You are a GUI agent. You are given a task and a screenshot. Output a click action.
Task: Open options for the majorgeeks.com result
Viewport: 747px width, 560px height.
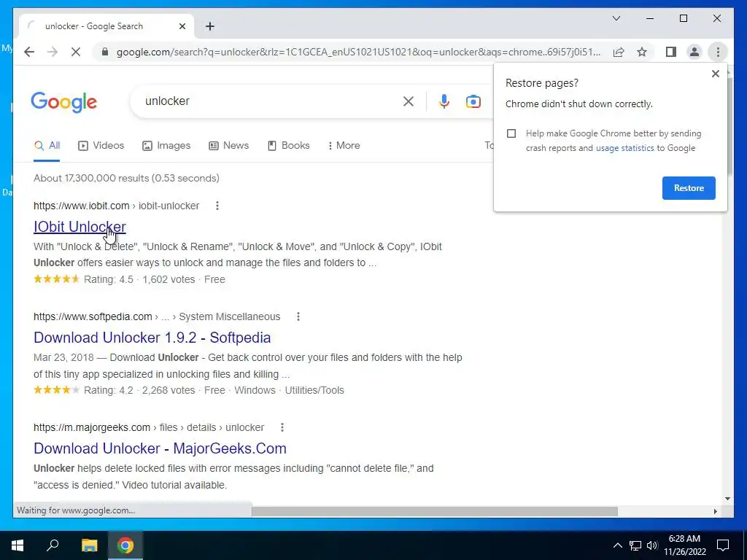click(x=282, y=427)
